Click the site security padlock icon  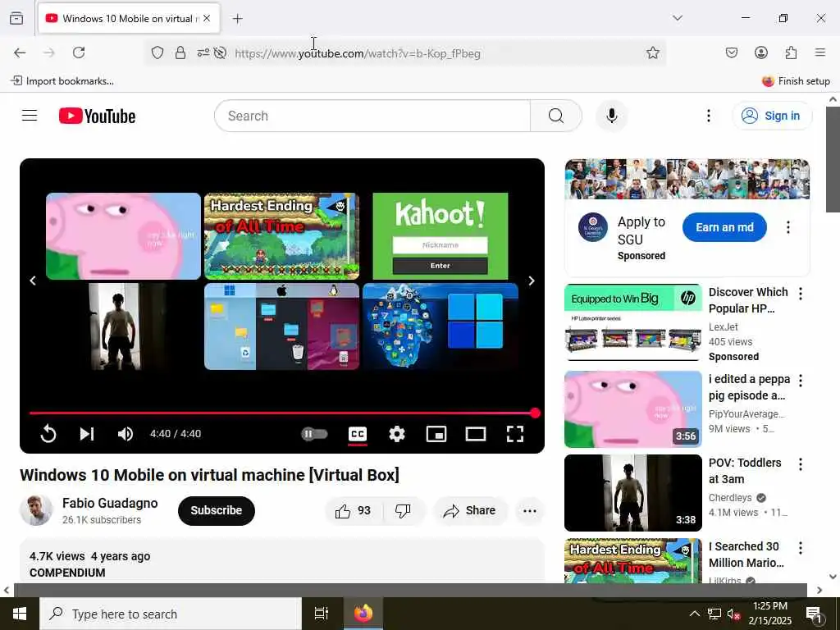(x=180, y=52)
